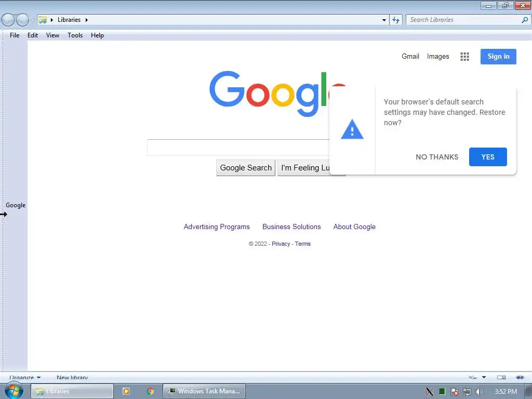532x399 pixels.
Task: Open the Windows Start orb
Action: coord(14,391)
